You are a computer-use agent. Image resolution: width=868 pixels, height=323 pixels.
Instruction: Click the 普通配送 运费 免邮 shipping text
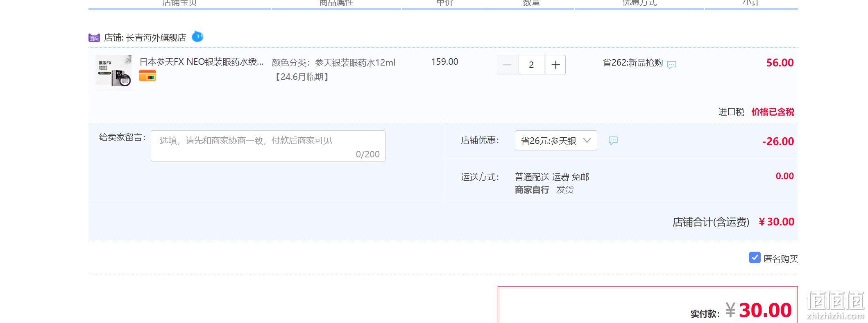pyautogui.click(x=552, y=177)
